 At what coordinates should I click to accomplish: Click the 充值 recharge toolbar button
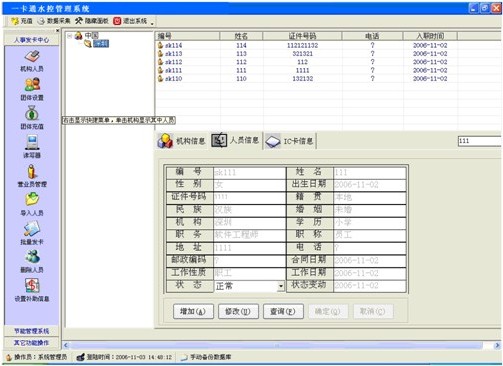22,21
